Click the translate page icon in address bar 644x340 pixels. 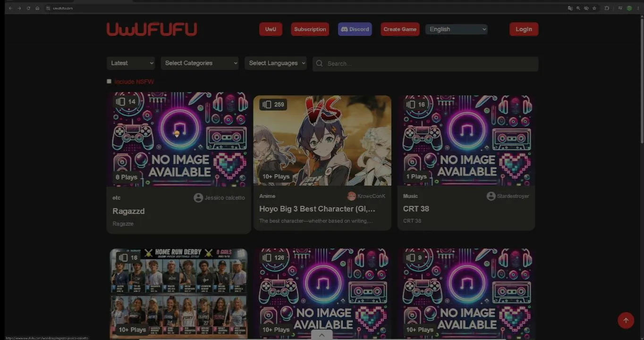570,8
